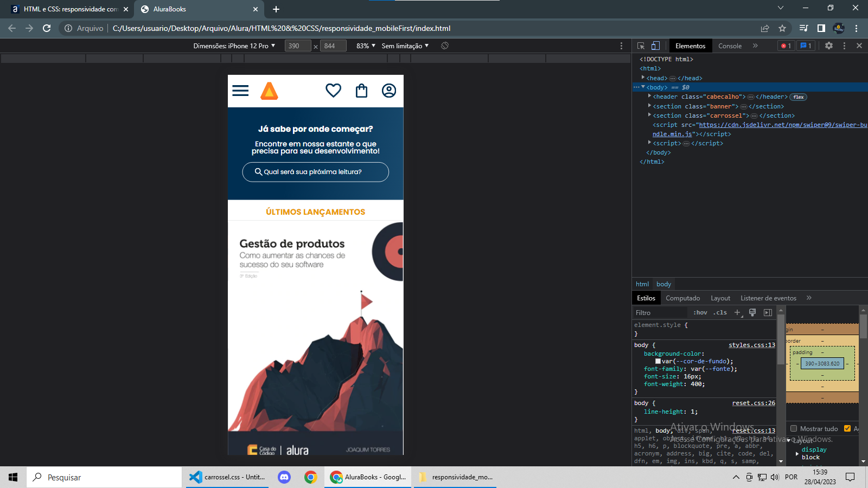Image resolution: width=868 pixels, height=488 pixels.
Task: Open device toolbar more options menu
Action: [x=622, y=46]
